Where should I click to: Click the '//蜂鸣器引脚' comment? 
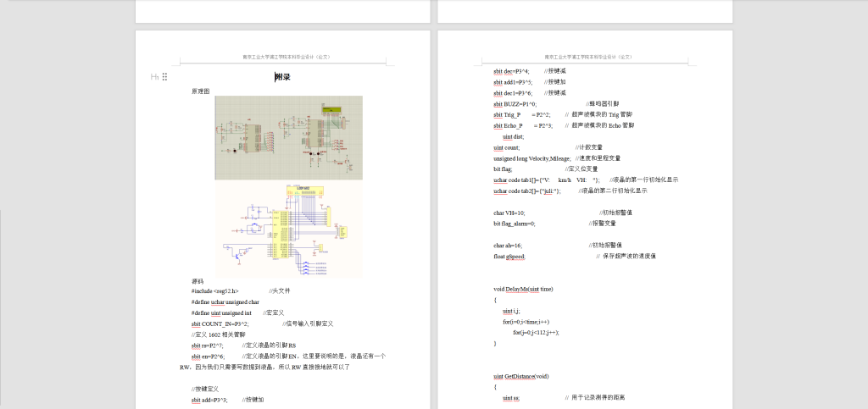click(603, 104)
